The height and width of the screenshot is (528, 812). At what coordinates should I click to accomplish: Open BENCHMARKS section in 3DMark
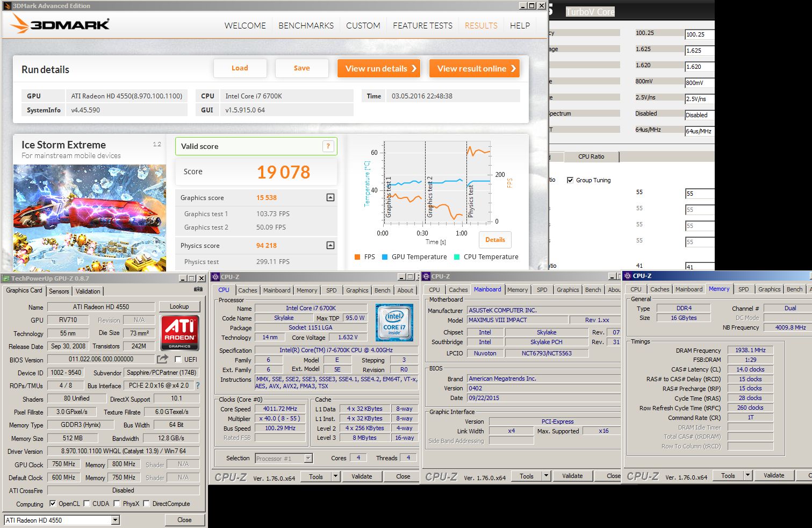306,25
